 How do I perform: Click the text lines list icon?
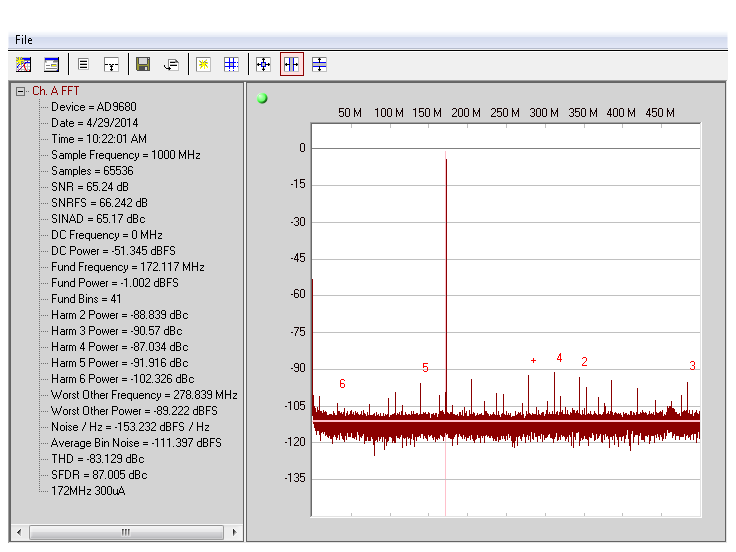coord(83,64)
